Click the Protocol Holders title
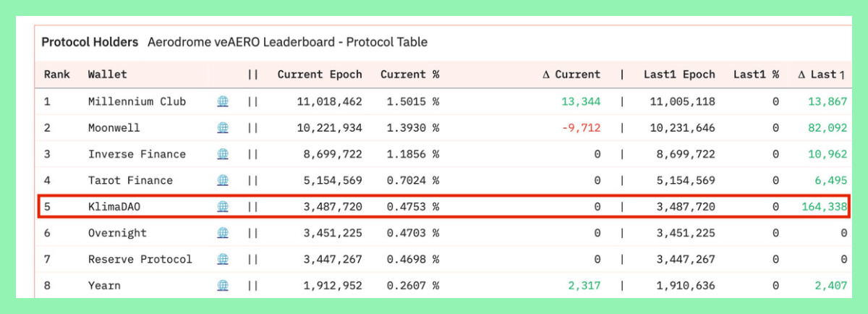Screen dimensions: 868x314 pos(90,42)
